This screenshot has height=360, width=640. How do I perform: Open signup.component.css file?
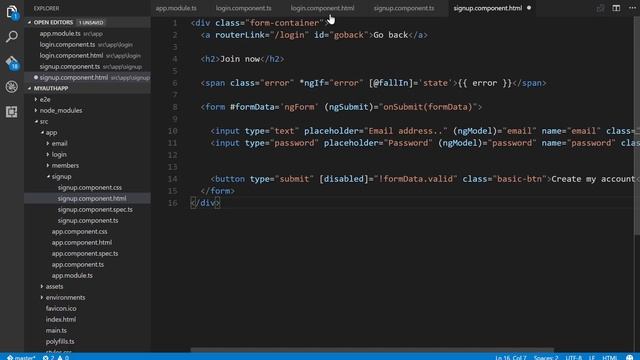(x=90, y=187)
